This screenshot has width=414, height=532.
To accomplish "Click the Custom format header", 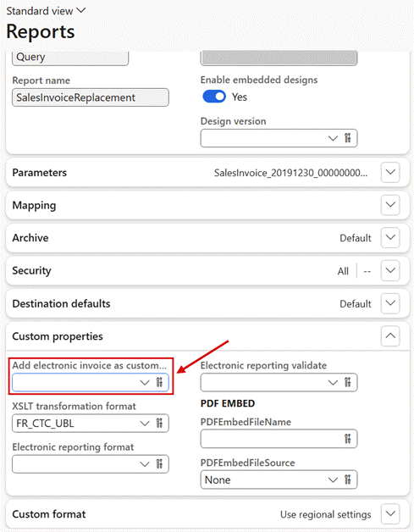I will tap(49, 514).
